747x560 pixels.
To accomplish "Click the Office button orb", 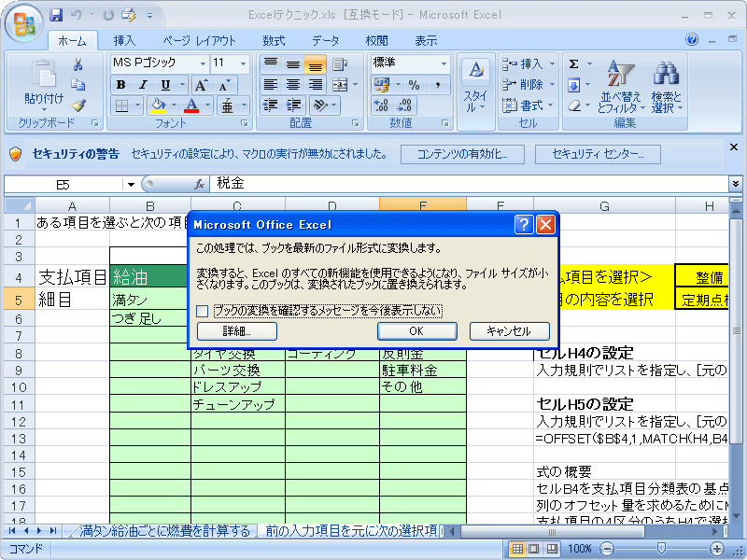I will click(x=24, y=22).
